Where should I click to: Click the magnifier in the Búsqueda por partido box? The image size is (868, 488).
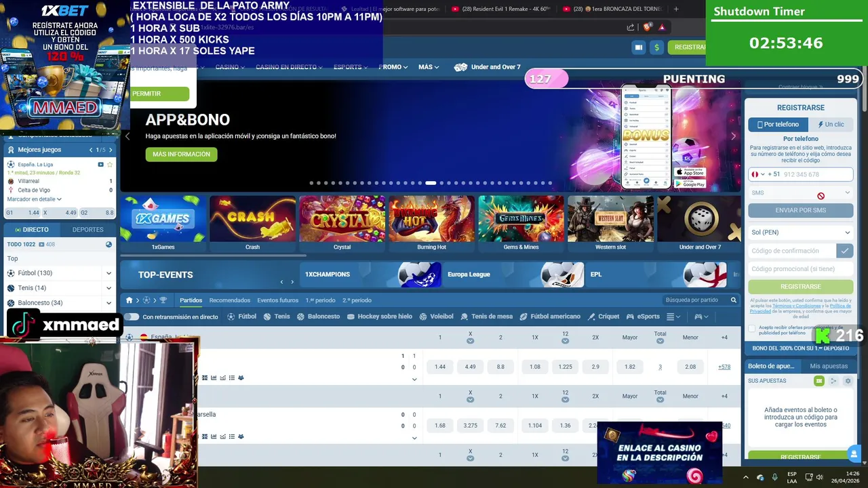(733, 300)
